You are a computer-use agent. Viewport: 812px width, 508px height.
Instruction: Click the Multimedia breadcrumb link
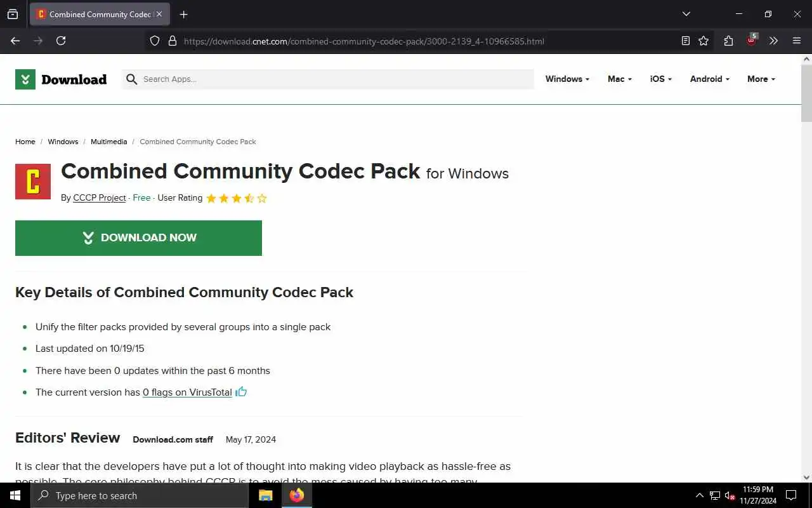(x=108, y=142)
